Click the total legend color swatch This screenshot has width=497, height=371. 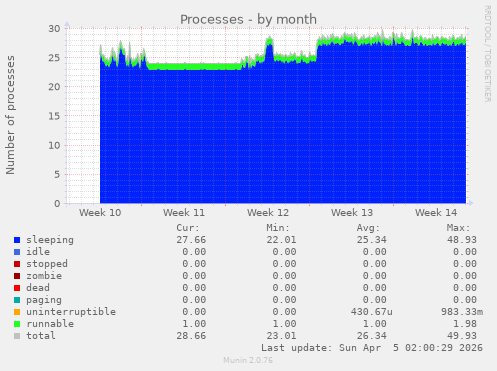click(x=17, y=336)
